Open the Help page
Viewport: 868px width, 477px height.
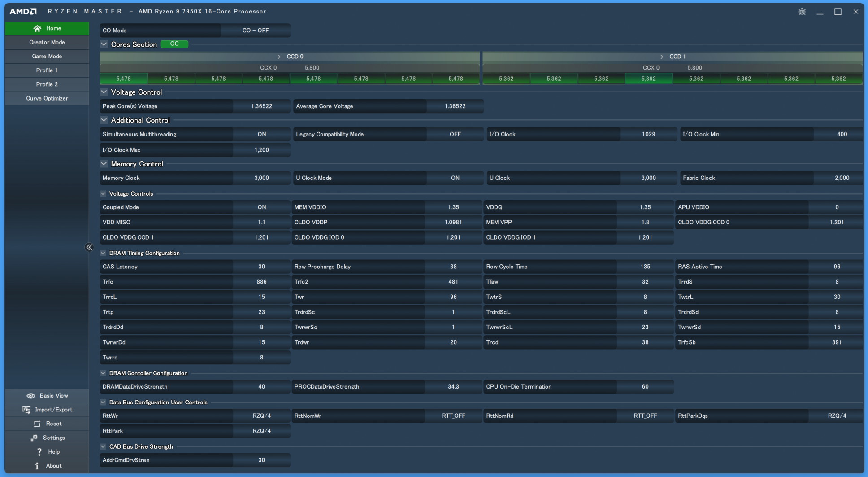[47, 452]
